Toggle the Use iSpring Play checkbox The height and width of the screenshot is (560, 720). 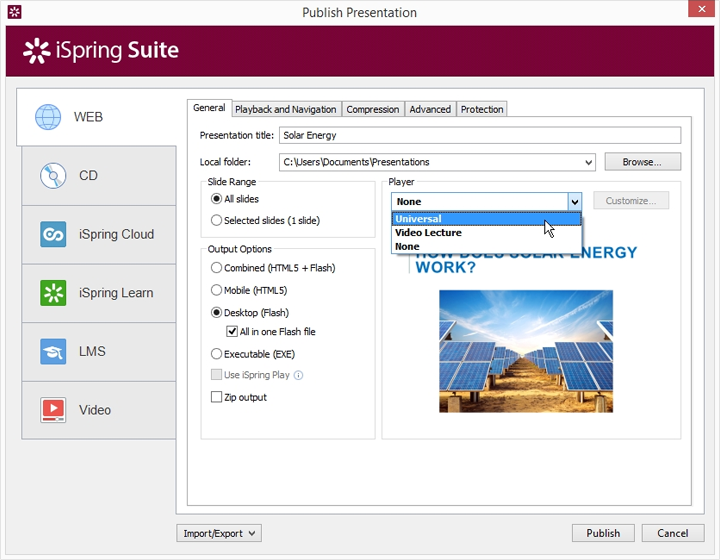(x=216, y=375)
